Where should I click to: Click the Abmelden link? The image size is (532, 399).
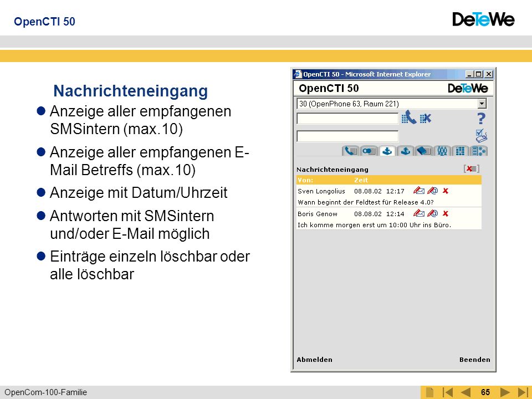(315, 360)
